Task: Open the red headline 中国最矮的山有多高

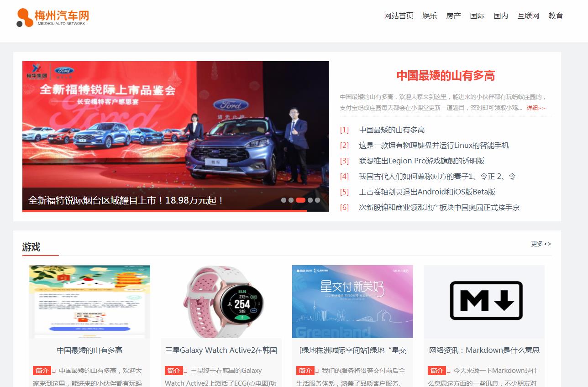Action: pos(446,75)
